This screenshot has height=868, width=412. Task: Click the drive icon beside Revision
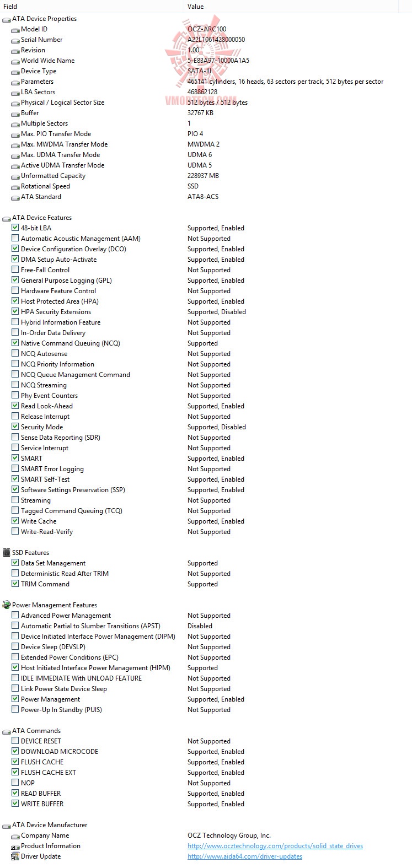15,50
